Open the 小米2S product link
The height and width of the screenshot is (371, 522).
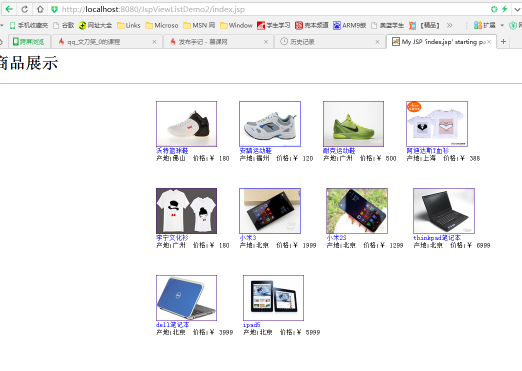pyautogui.click(x=336, y=238)
